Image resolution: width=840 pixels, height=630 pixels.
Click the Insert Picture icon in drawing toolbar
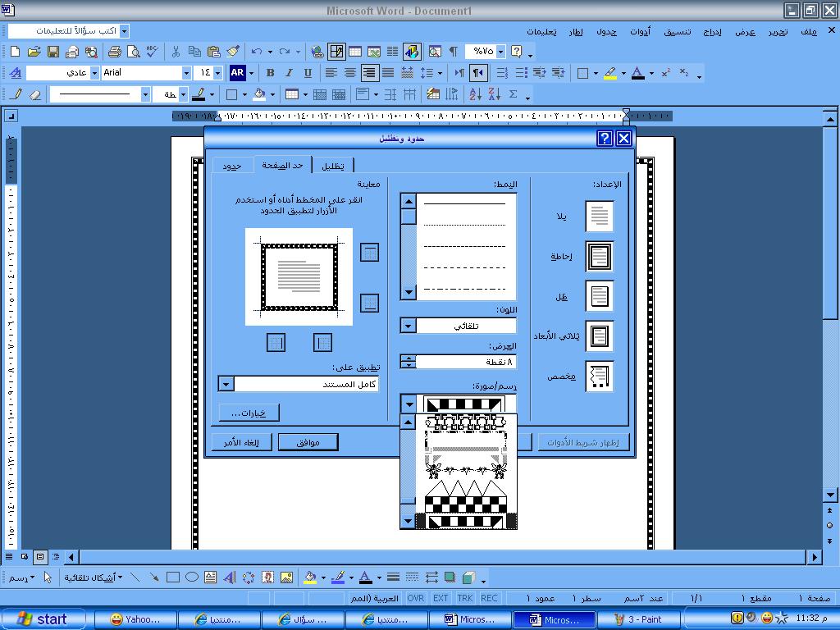[286, 577]
